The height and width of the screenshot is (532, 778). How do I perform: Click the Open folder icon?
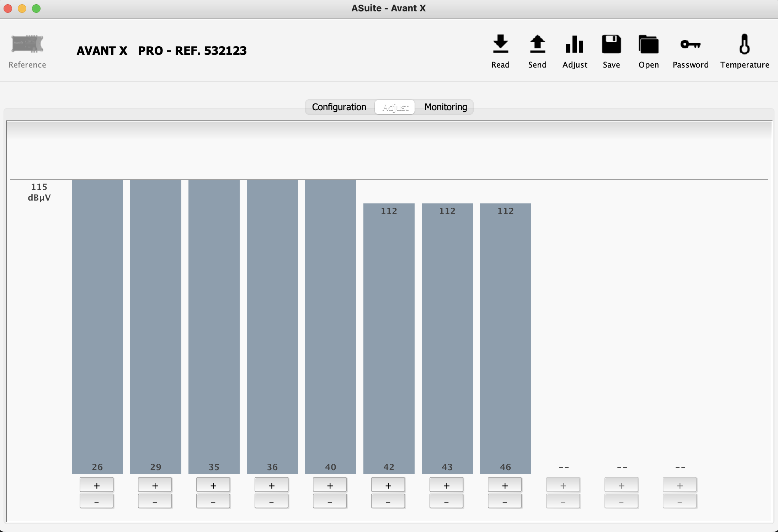click(x=649, y=44)
